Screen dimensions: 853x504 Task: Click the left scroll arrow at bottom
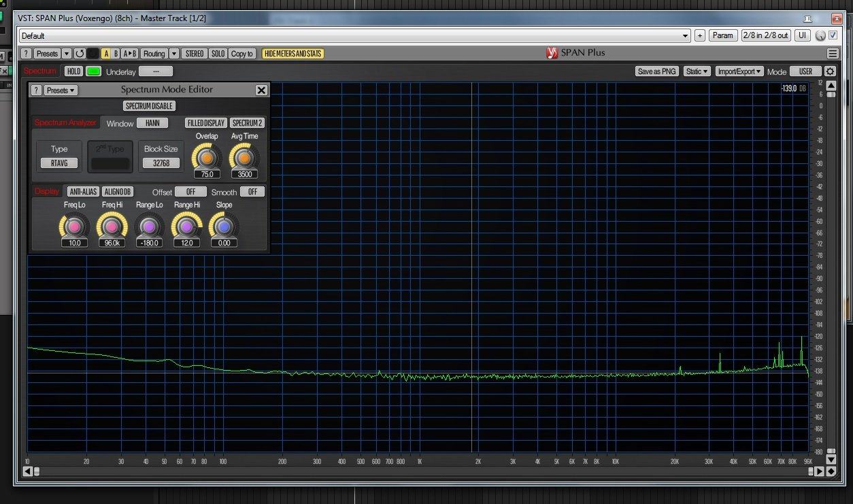tap(27, 471)
